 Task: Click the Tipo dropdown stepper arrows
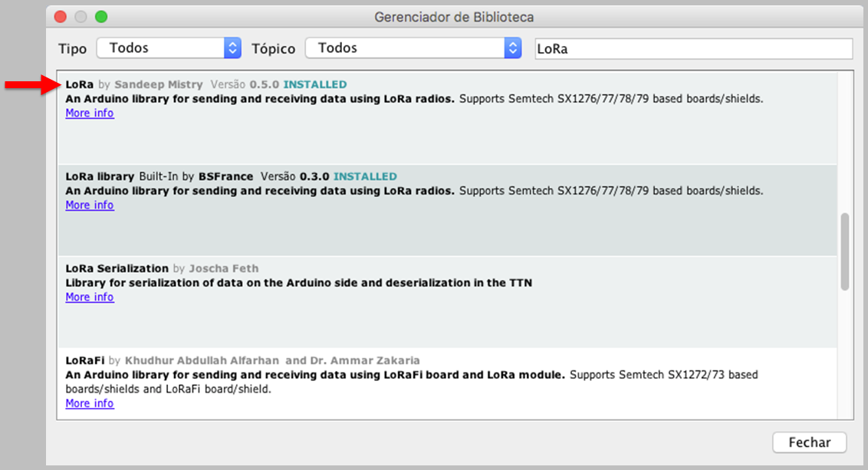[x=232, y=48]
